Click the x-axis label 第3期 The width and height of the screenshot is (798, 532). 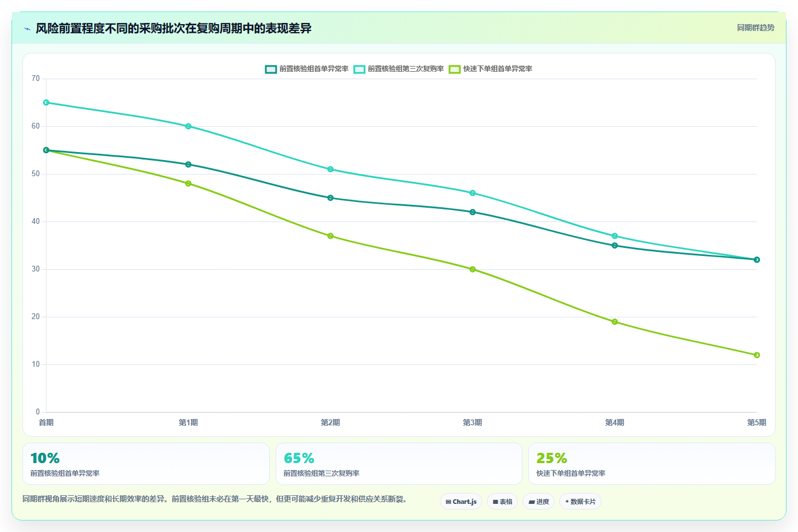(472, 422)
